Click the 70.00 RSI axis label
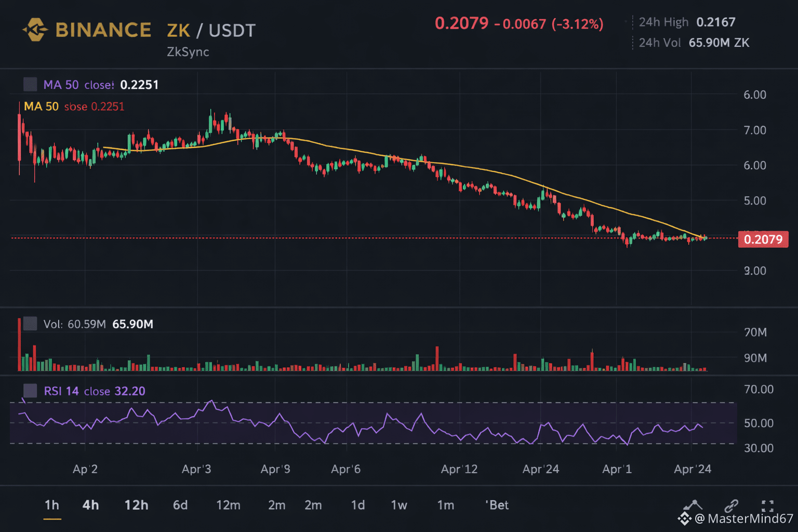 tap(759, 389)
